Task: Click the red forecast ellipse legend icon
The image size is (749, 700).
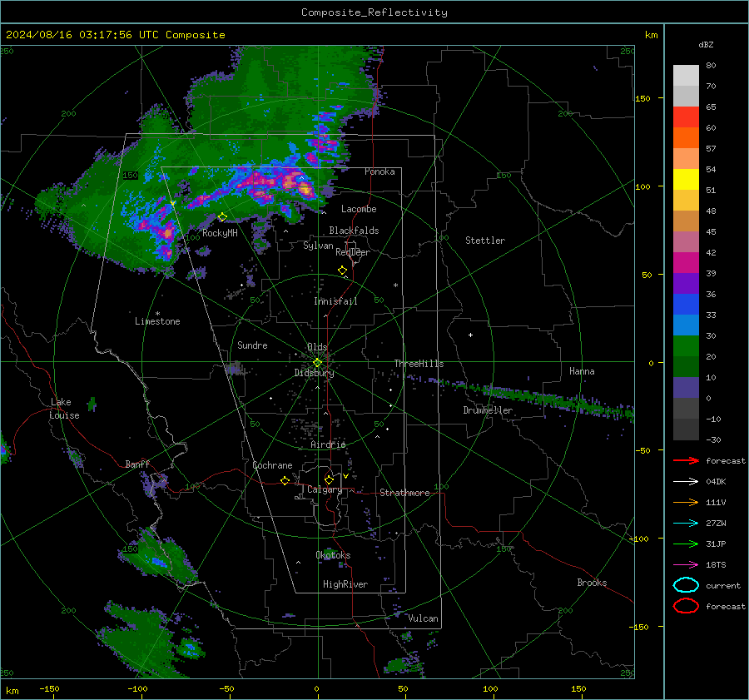Action: [686, 606]
